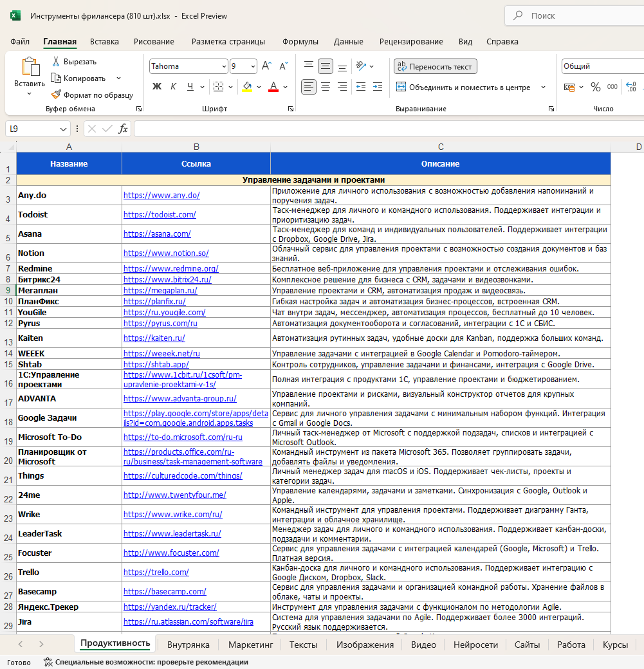
Task: Open the https://todoist.com/ link
Action: tap(160, 214)
